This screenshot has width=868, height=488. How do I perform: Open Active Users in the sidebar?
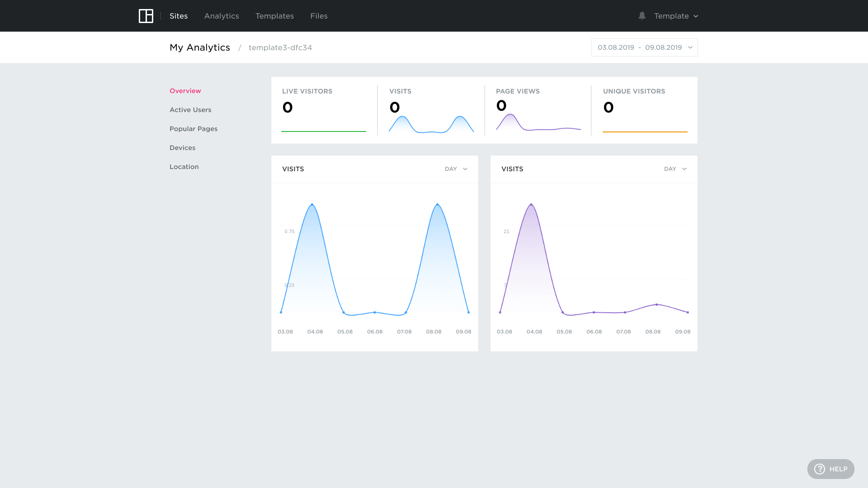[x=190, y=110]
